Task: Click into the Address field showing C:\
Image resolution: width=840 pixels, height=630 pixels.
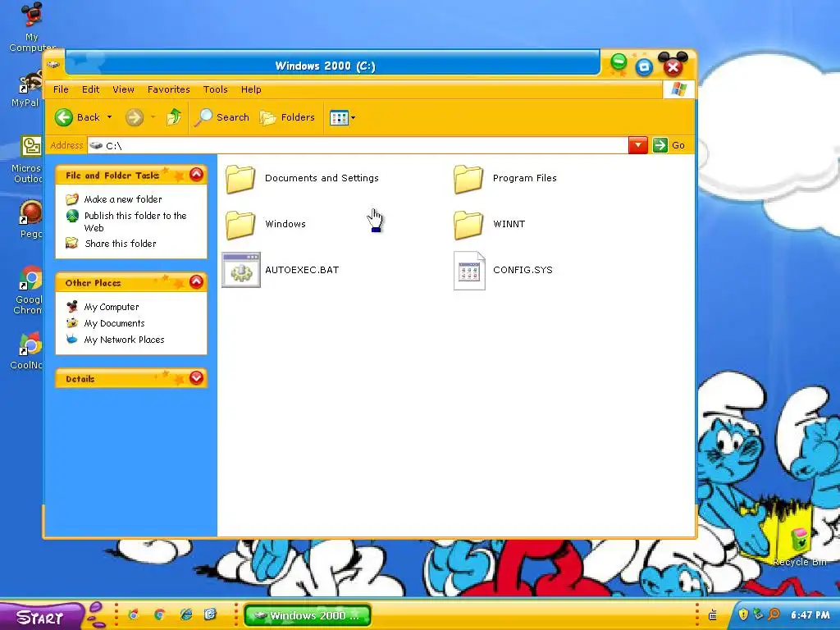Action: (x=358, y=146)
